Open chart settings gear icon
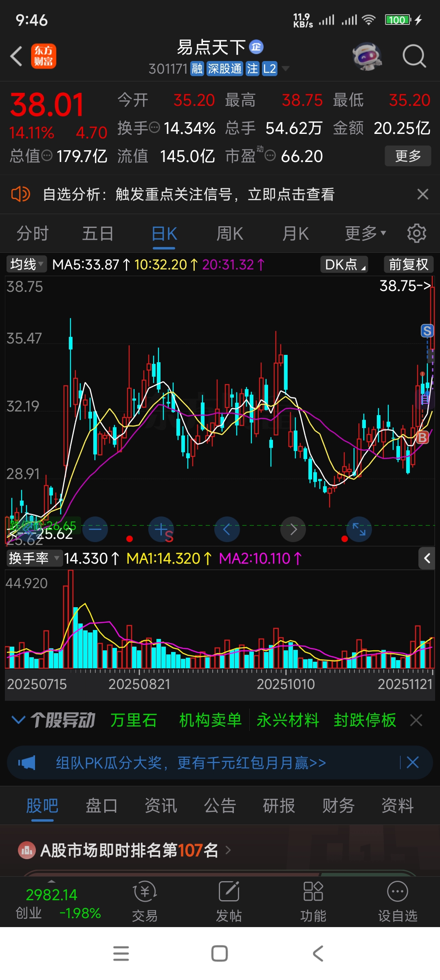This screenshot has width=440, height=980. 416,233
